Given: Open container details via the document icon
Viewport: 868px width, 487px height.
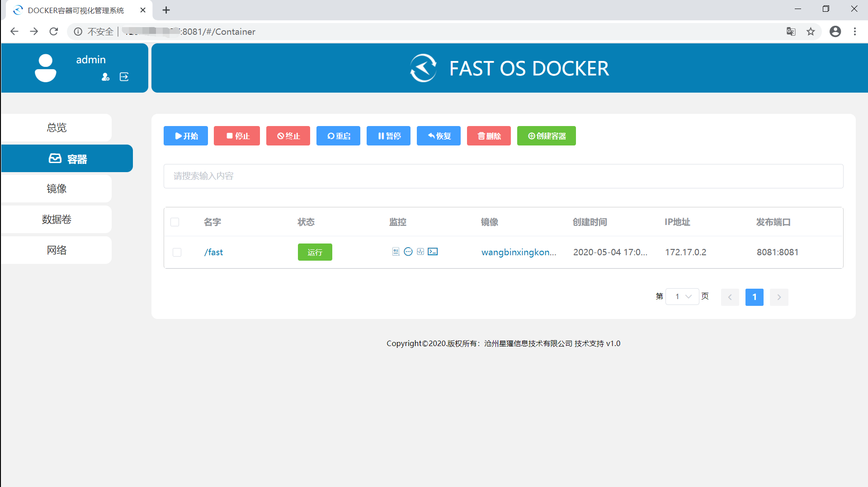Looking at the screenshot, I should 396,252.
